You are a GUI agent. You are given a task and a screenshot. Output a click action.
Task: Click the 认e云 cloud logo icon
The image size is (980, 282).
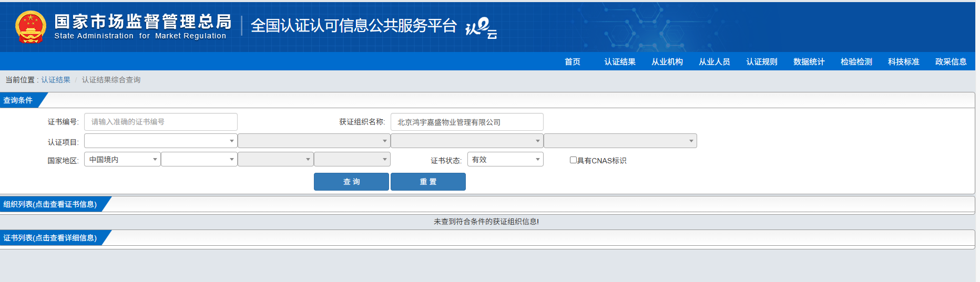pos(481,28)
